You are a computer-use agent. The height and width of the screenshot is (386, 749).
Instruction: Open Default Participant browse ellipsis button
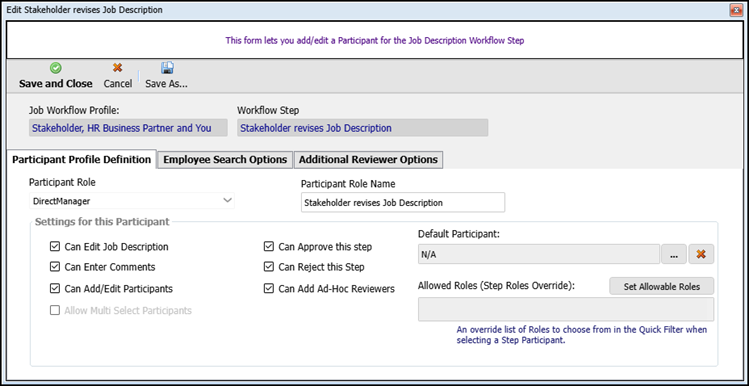click(x=674, y=254)
